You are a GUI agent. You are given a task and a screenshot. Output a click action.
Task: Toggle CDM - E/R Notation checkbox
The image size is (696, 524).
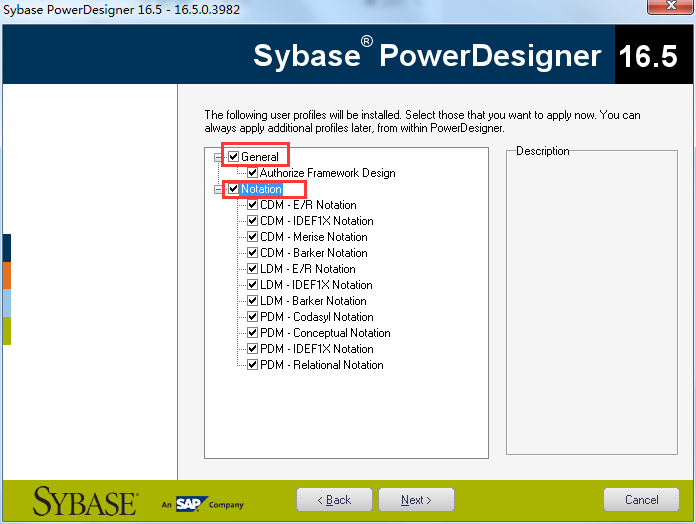tap(253, 205)
